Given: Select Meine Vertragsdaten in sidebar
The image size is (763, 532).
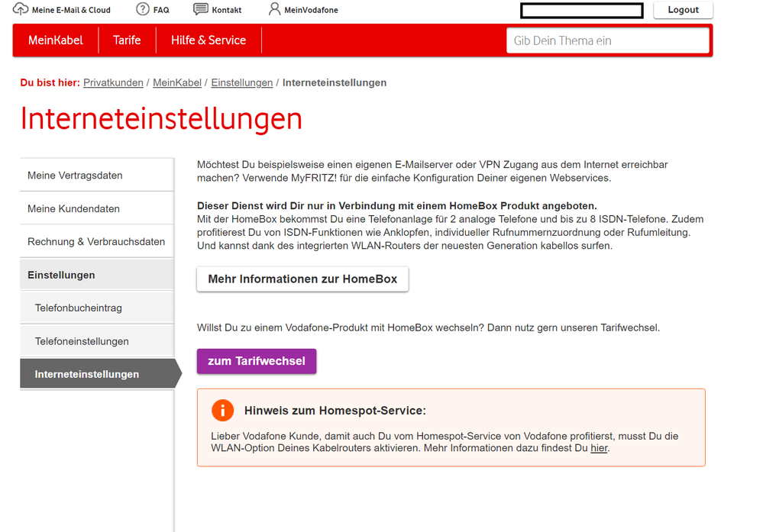Looking at the screenshot, I should (75, 176).
